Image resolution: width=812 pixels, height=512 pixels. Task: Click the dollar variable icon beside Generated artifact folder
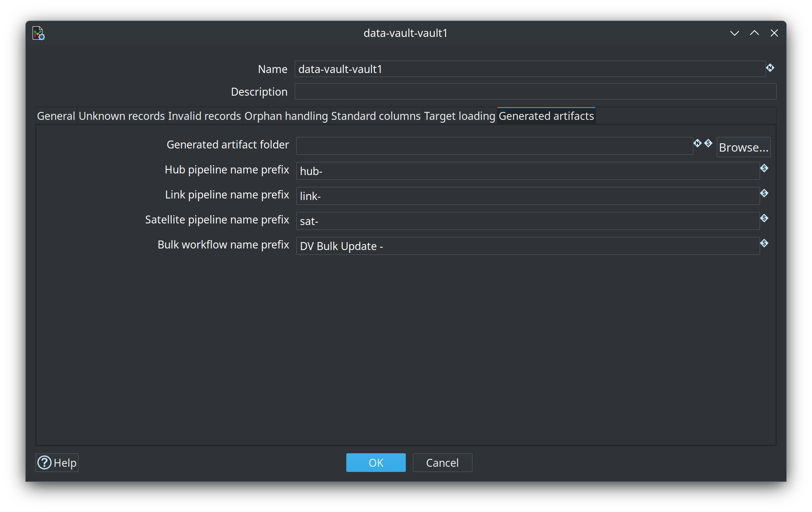pos(708,143)
